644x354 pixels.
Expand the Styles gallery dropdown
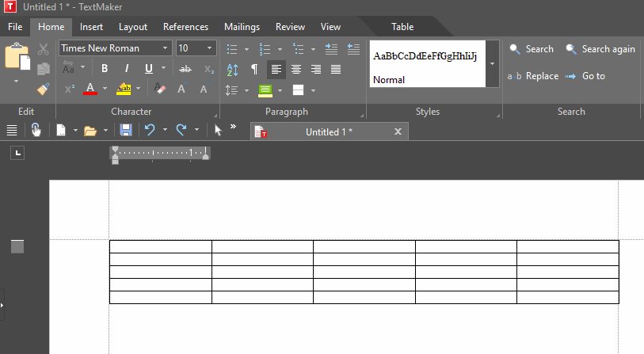pyautogui.click(x=492, y=63)
